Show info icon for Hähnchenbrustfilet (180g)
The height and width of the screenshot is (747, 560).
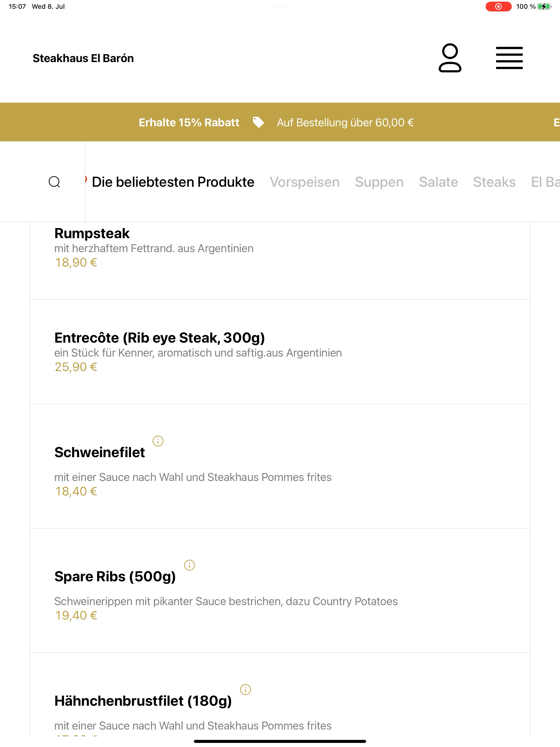click(246, 689)
